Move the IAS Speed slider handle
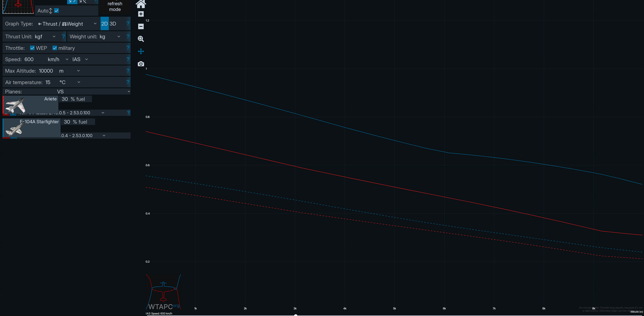The height and width of the screenshot is (316, 644). pos(296,315)
